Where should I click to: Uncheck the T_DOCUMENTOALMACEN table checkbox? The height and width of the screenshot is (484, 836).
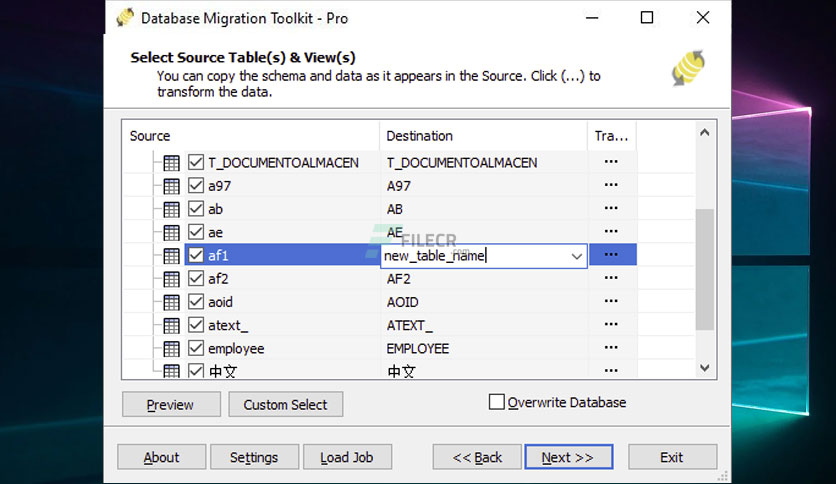point(196,162)
